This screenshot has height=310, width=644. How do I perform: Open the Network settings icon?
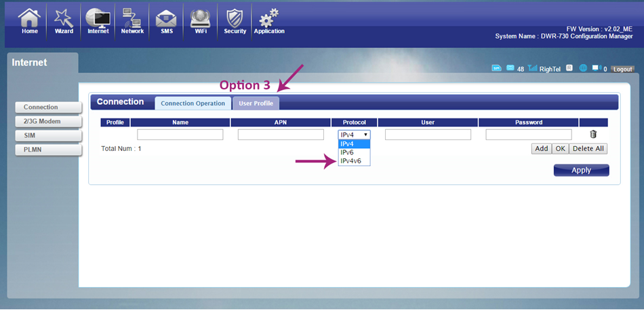[x=132, y=21]
